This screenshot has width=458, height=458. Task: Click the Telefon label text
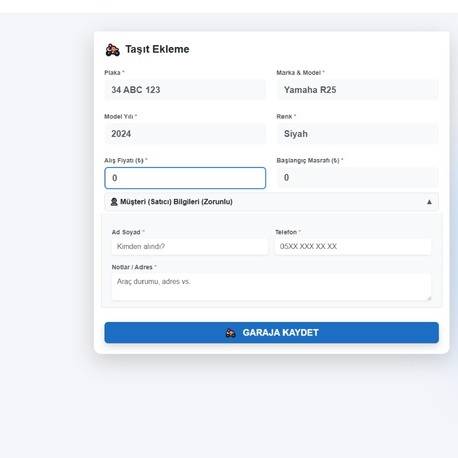pos(286,232)
